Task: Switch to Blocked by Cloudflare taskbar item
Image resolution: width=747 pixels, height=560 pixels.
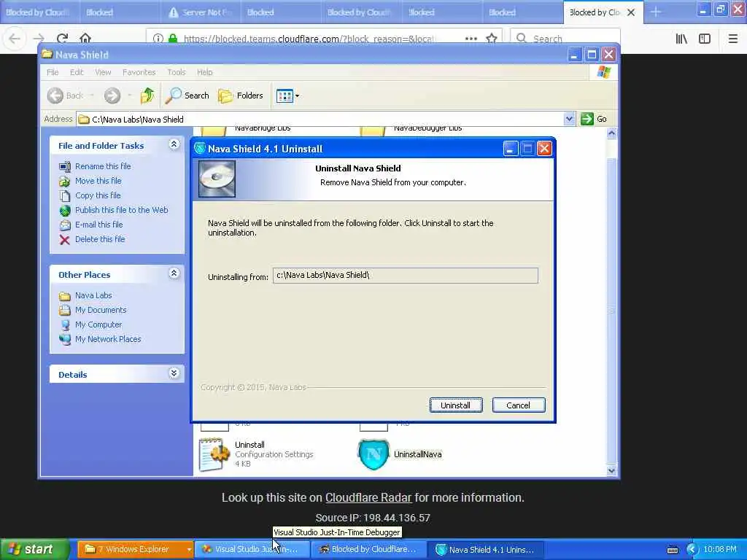Action: [368, 550]
